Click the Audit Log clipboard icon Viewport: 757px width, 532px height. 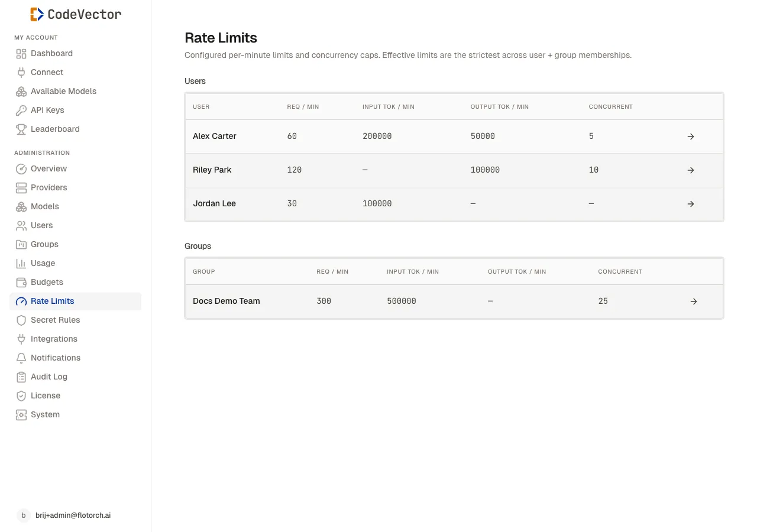pyautogui.click(x=21, y=377)
